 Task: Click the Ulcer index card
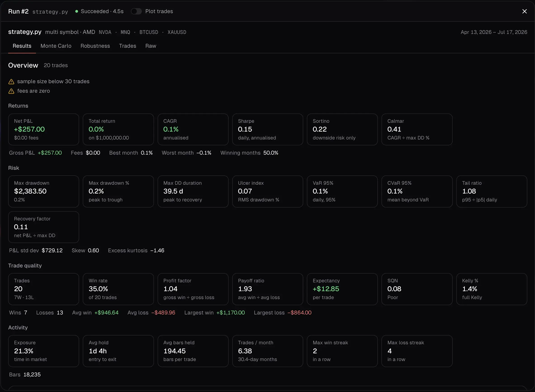point(267,191)
